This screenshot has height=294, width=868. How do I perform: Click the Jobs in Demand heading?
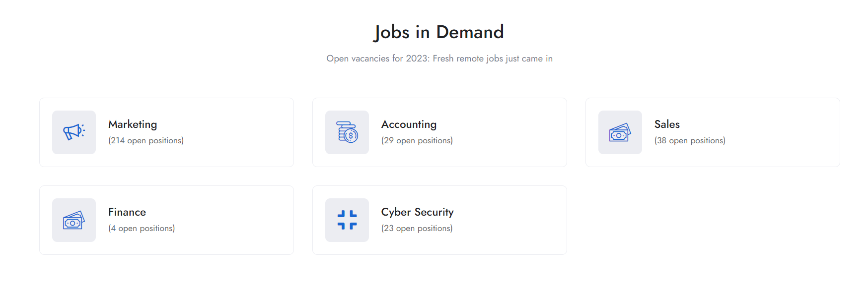pos(439,32)
